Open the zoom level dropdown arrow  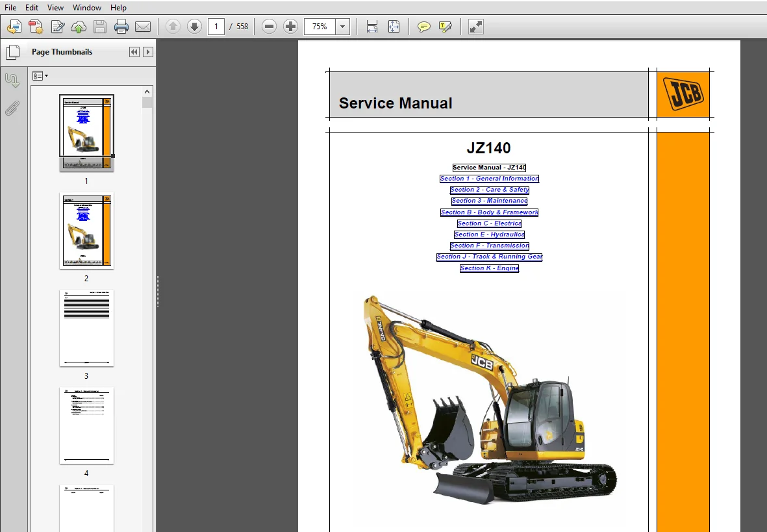[343, 27]
